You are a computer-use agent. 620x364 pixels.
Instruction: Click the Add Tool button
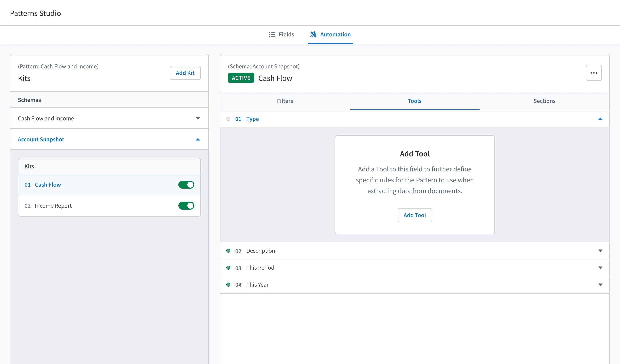click(x=415, y=215)
